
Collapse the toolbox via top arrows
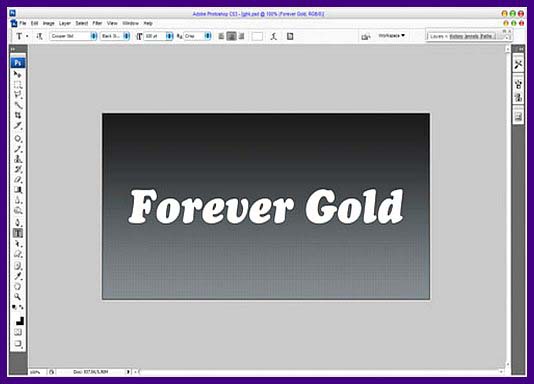pos(13,49)
